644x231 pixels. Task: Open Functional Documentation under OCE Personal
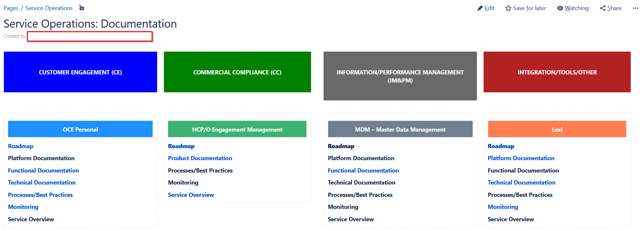point(43,171)
